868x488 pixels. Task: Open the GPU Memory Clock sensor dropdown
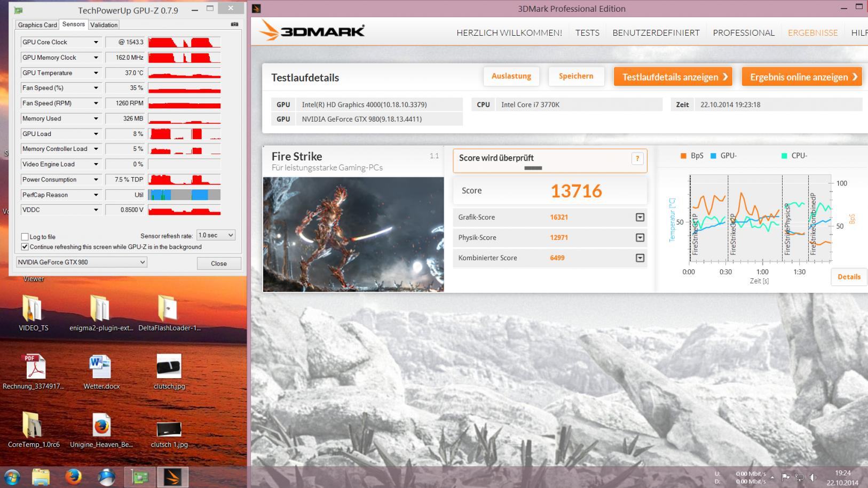pyautogui.click(x=96, y=58)
